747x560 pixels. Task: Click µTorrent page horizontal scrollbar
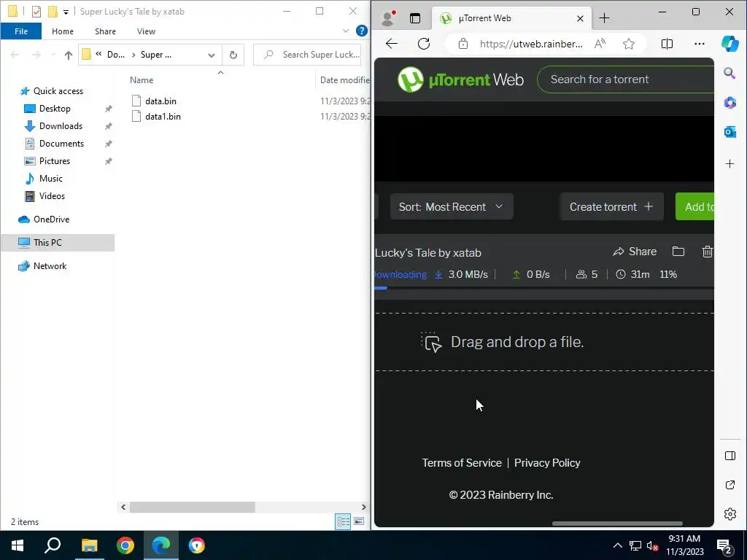[x=617, y=524]
